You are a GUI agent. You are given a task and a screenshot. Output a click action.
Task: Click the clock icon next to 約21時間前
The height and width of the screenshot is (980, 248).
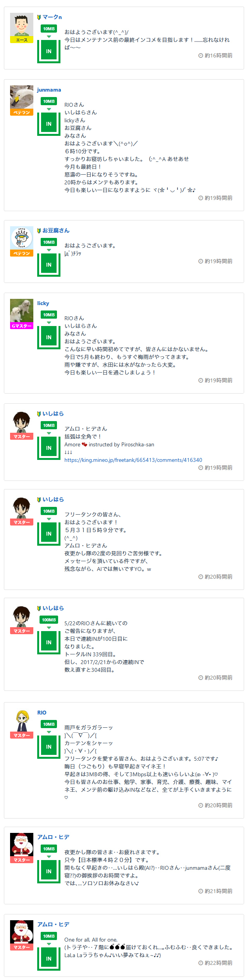pyautogui.click(x=201, y=891)
